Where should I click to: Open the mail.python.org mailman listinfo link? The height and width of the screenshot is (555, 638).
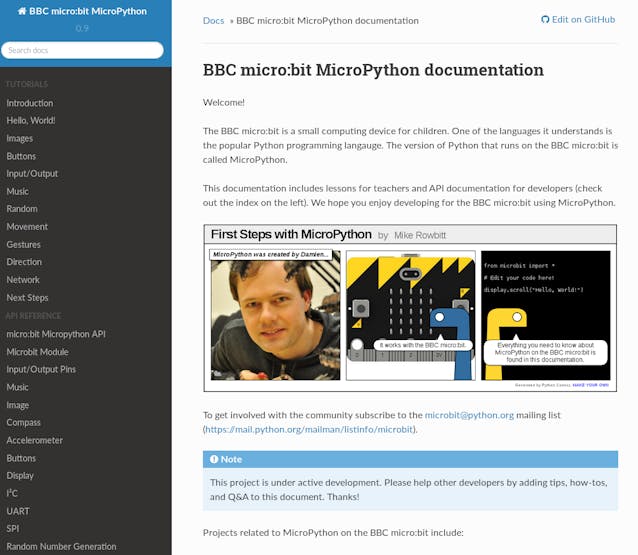click(309, 429)
